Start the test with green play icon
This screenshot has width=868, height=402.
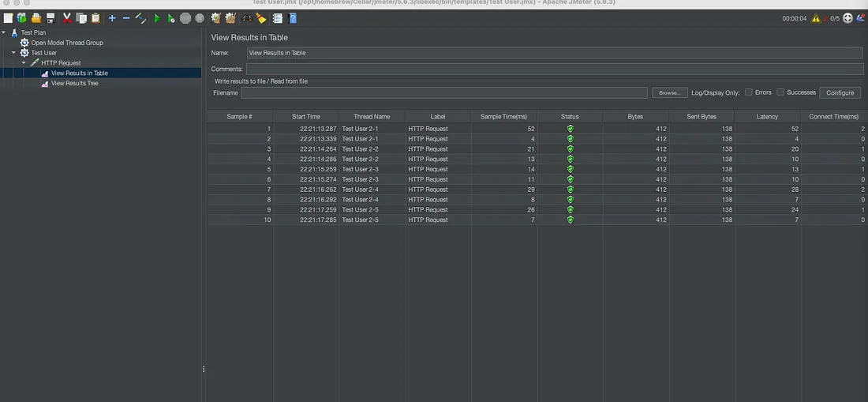coord(157,18)
